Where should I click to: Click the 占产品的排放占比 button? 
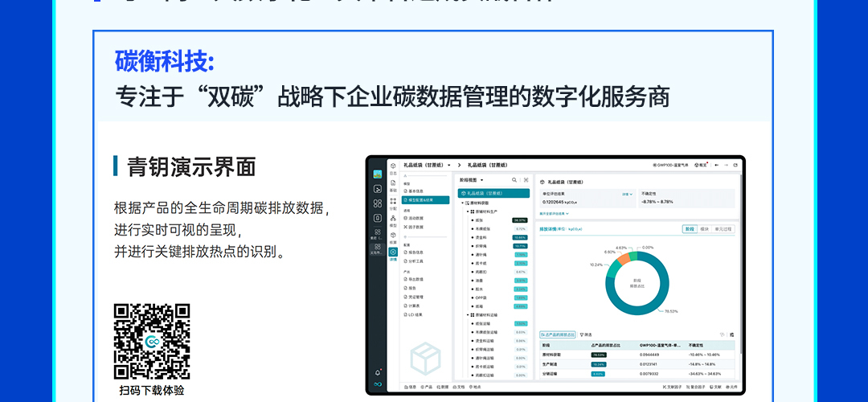tap(558, 334)
